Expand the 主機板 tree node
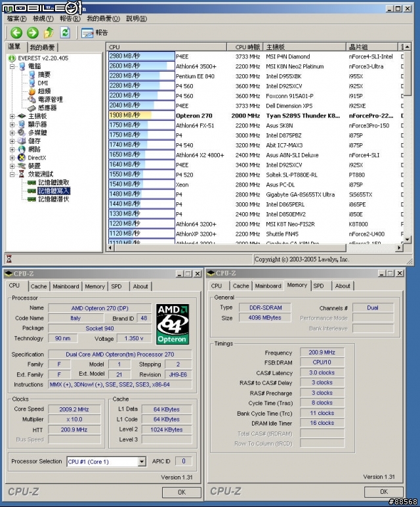 pos(12,116)
